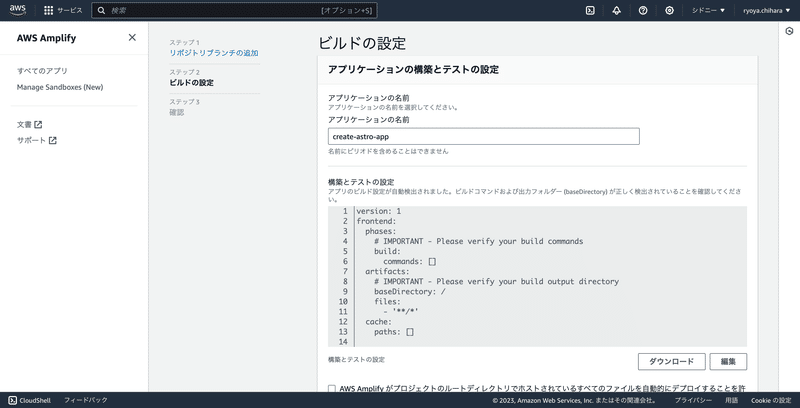Select step 3 確認
The image size is (800, 408).
pyautogui.click(x=177, y=112)
